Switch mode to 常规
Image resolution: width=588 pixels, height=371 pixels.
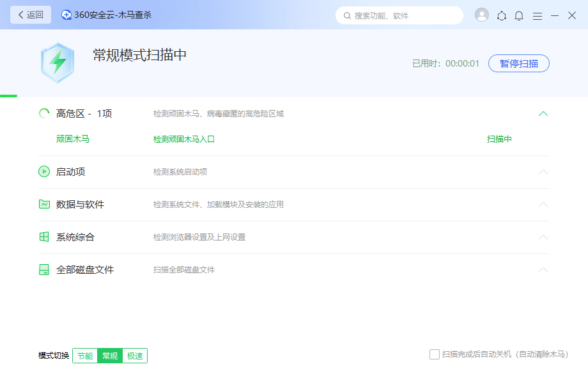coord(110,356)
